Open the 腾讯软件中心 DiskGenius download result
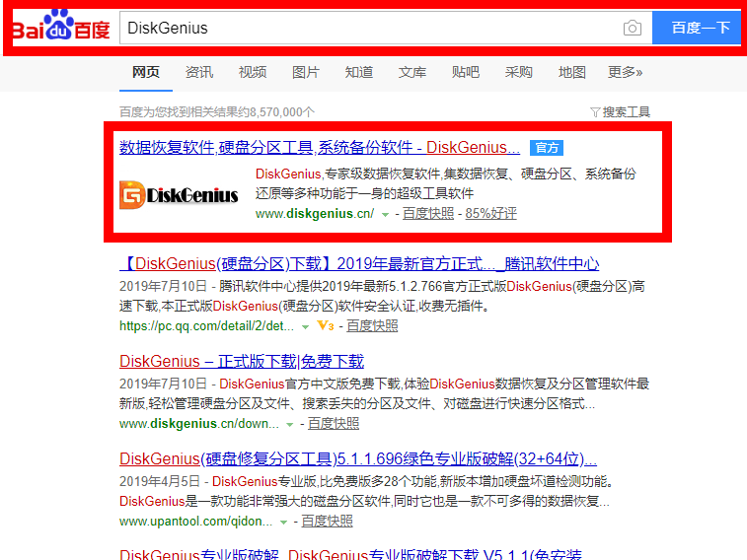The image size is (747, 560). 359,263
